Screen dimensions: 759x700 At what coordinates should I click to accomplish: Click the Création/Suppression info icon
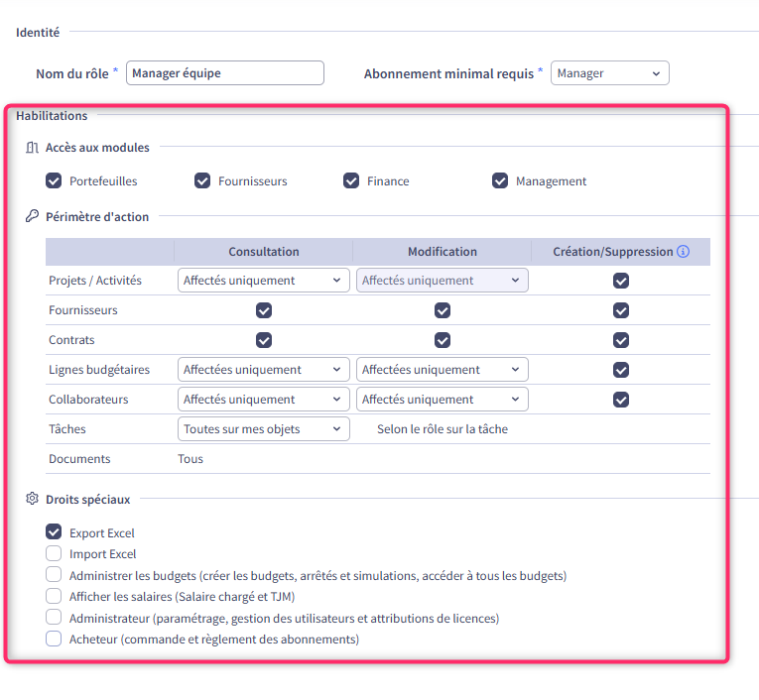tap(683, 252)
